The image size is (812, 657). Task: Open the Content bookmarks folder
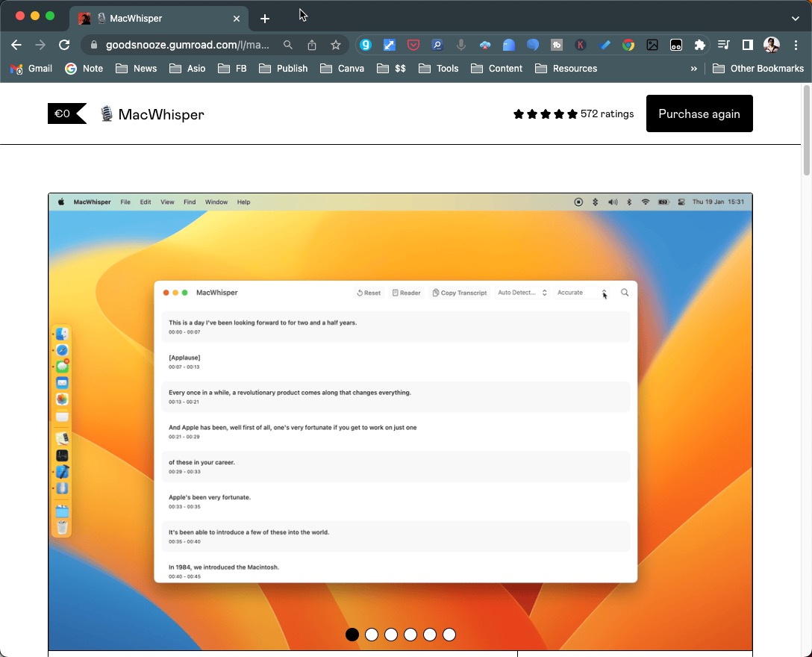pos(496,69)
